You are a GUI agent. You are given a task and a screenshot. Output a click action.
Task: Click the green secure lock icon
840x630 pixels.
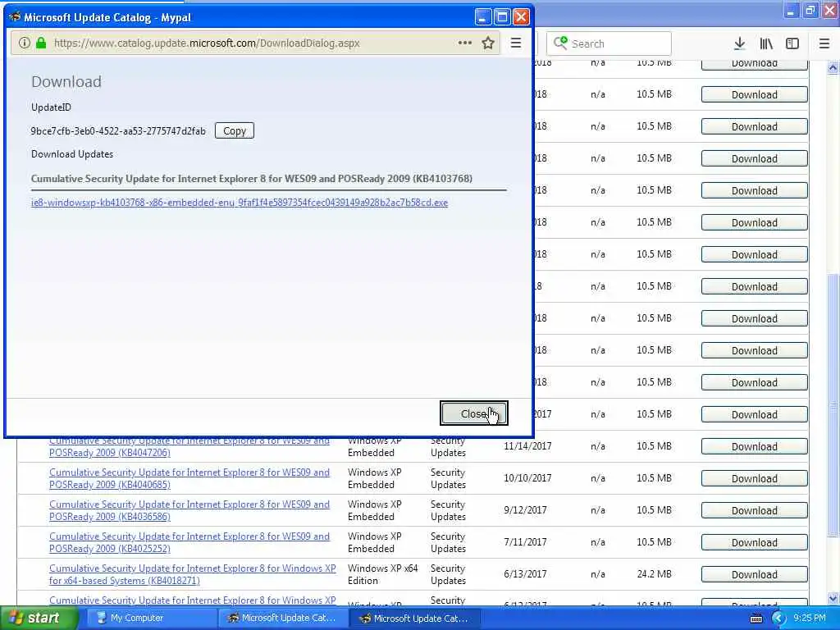[41, 43]
